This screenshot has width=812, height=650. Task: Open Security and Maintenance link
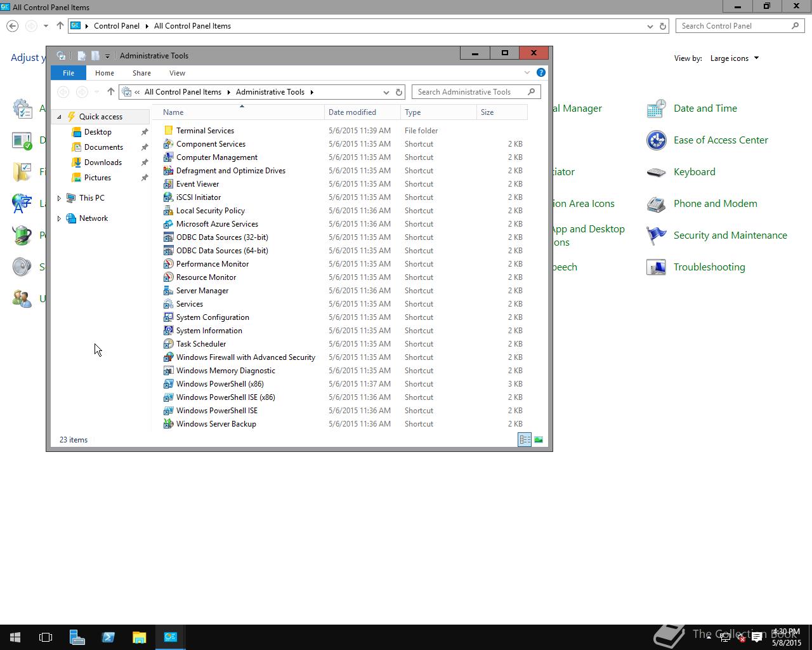click(730, 235)
